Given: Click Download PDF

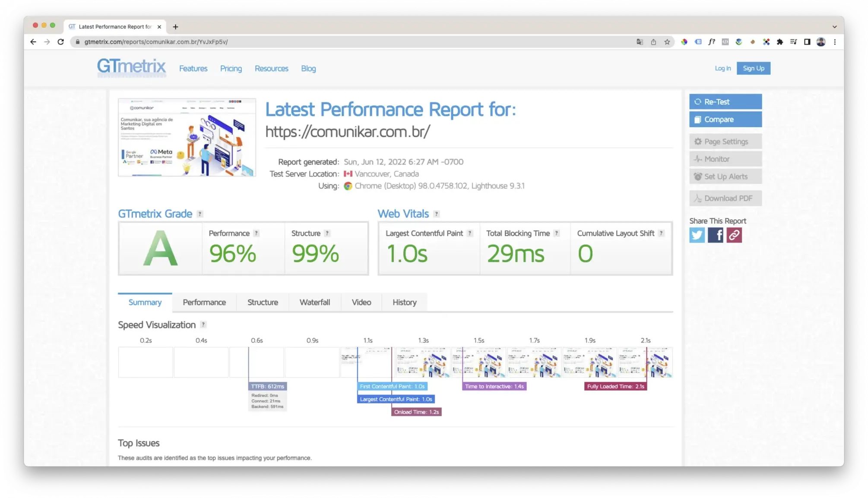Looking at the screenshot, I should tap(725, 199).
